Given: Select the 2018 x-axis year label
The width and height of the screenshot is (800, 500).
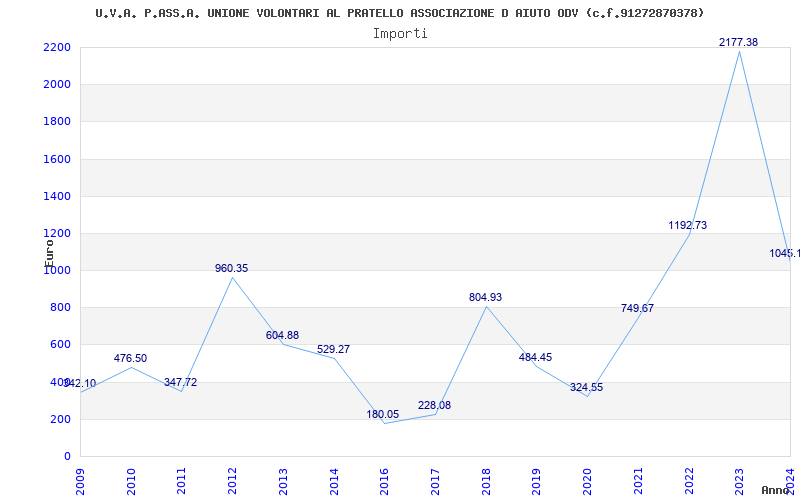Looking at the screenshot, I should tap(486, 481).
